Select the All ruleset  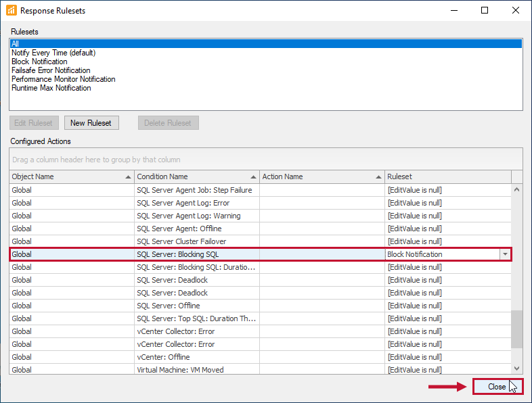[x=265, y=43]
